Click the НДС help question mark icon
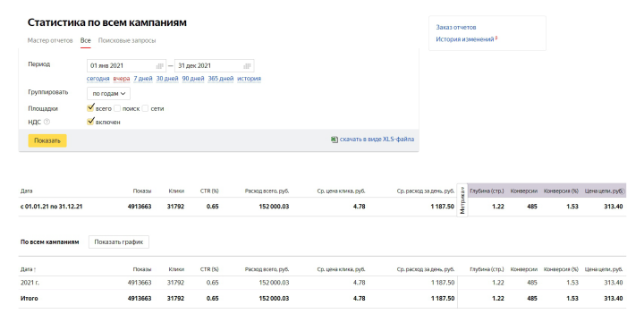This screenshot has width=644, height=322. pyautogui.click(x=47, y=122)
